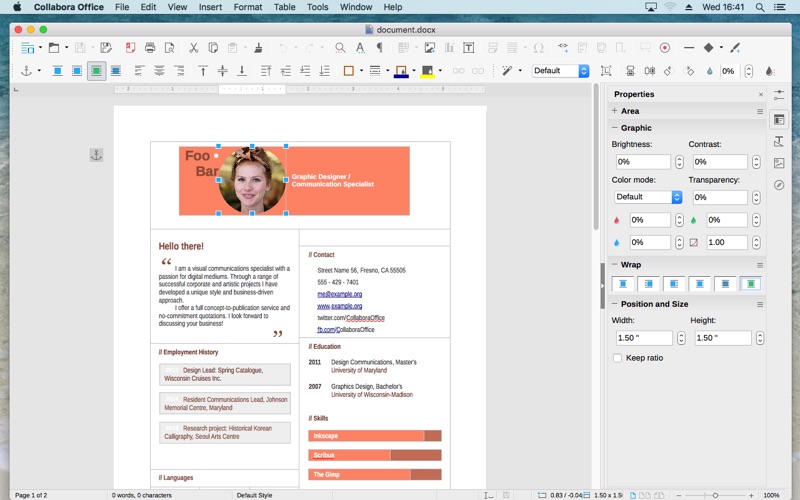Collapse Position and Size section
The image size is (800, 500).
coord(614,304)
